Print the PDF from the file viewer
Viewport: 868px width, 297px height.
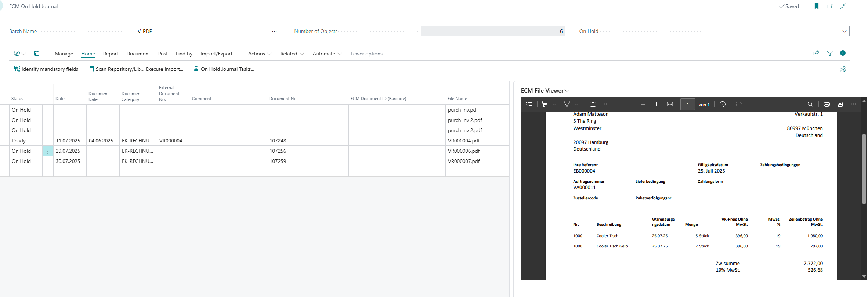[x=827, y=104]
